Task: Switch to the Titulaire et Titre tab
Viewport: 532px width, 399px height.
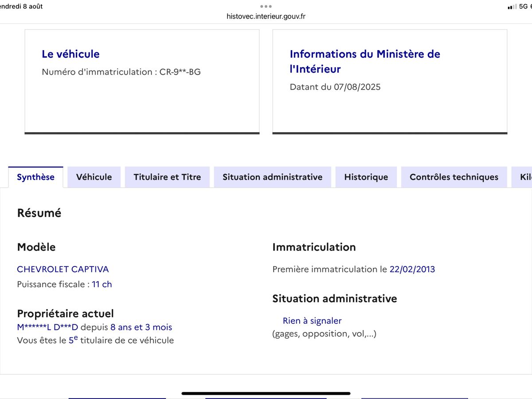Action: pyautogui.click(x=167, y=177)
